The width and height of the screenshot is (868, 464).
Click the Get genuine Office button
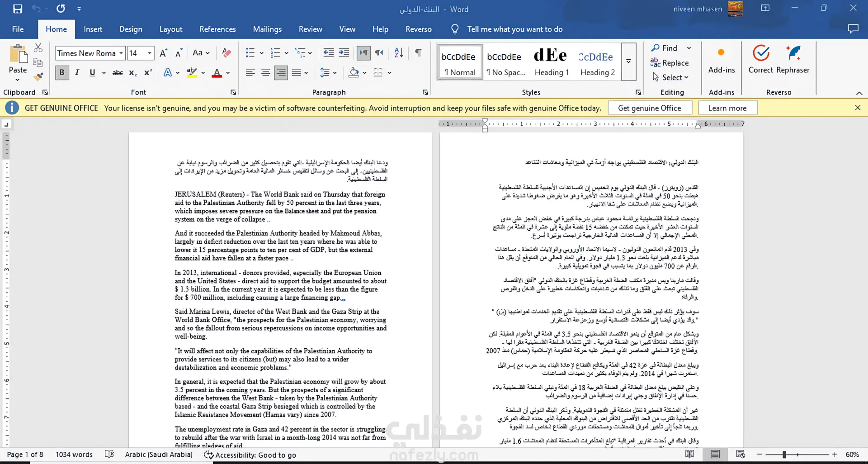point(650,108)
